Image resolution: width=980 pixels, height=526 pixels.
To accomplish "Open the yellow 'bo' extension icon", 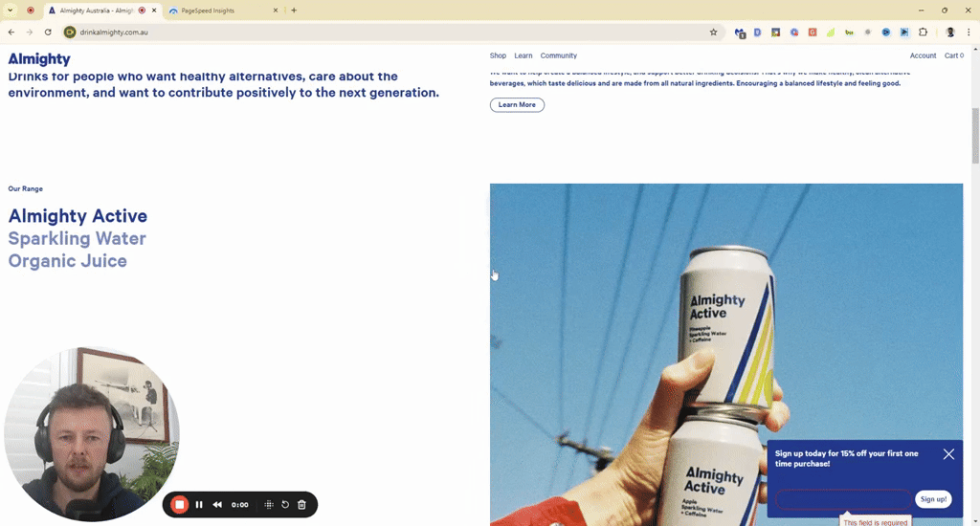I will (x=850, y=32).
